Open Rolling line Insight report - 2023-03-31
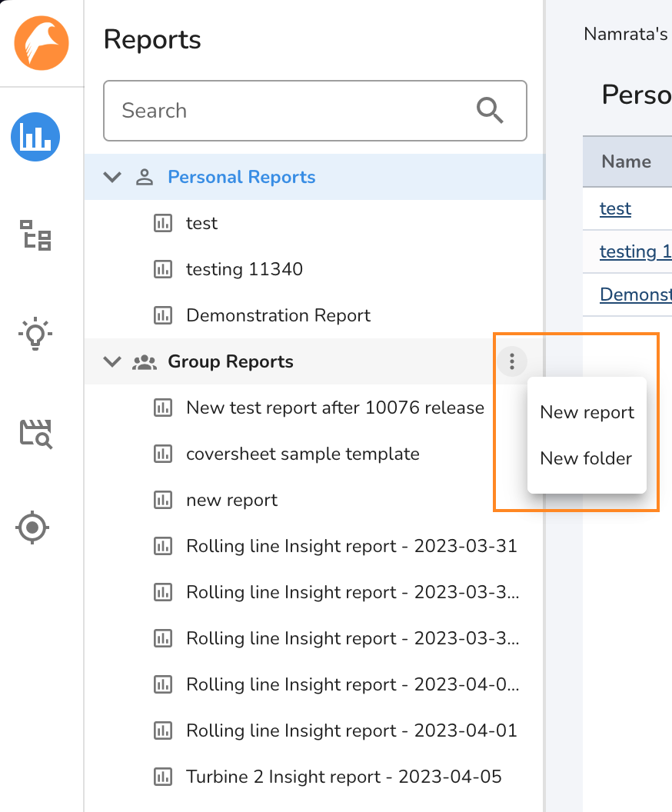The width and height of the screenshot is (672, 812). pos(351,546)
